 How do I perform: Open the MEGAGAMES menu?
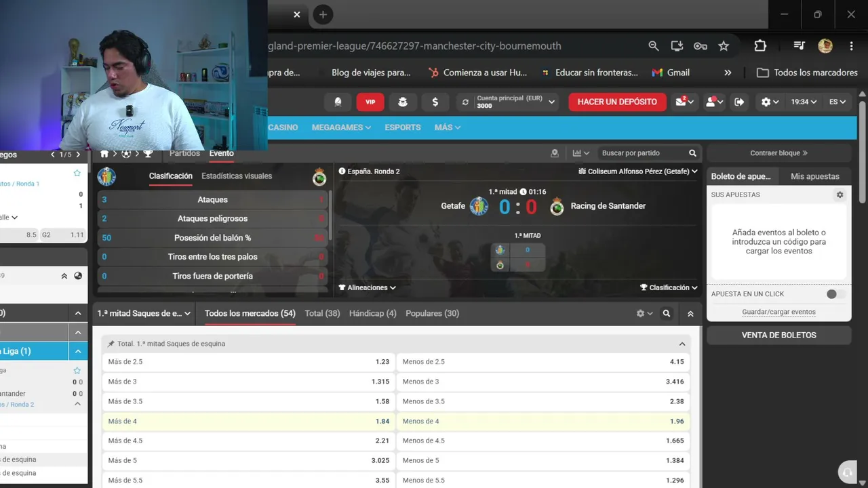pyautogui.click(x=341, y=127)
